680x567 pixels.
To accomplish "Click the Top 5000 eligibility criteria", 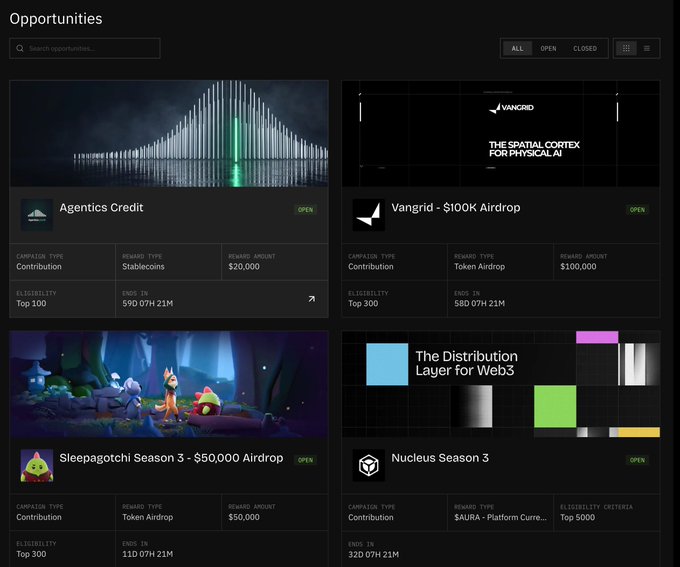I will [577, 517].
